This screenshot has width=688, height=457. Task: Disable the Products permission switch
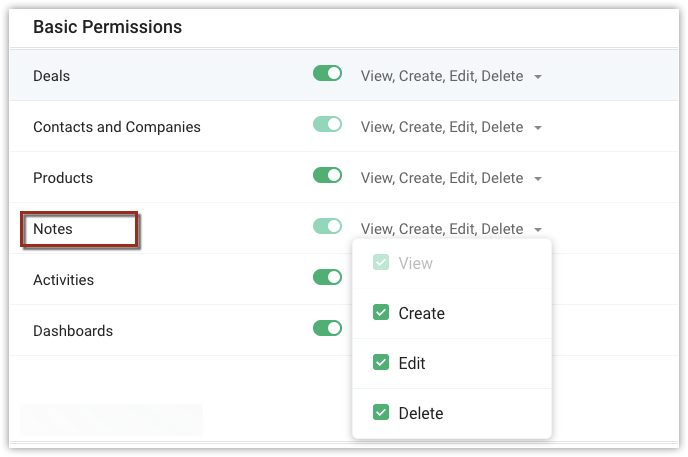click(x=327, y=176)
